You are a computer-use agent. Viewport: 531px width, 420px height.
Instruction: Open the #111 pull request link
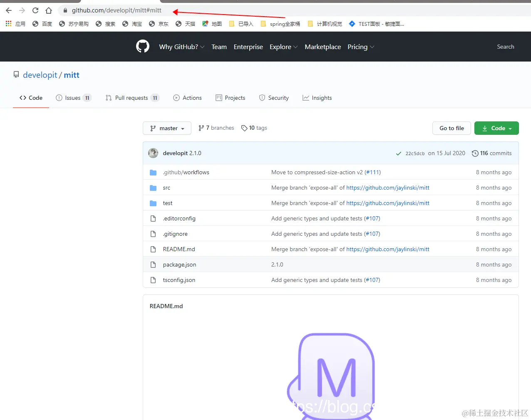coord(372,172)
